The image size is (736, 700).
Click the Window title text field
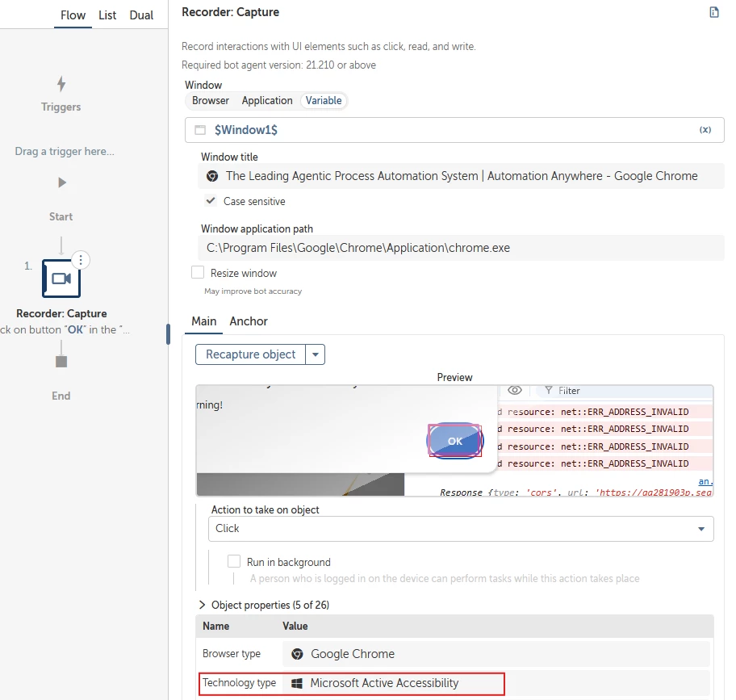pyautogui.click(x=461, y=176)
